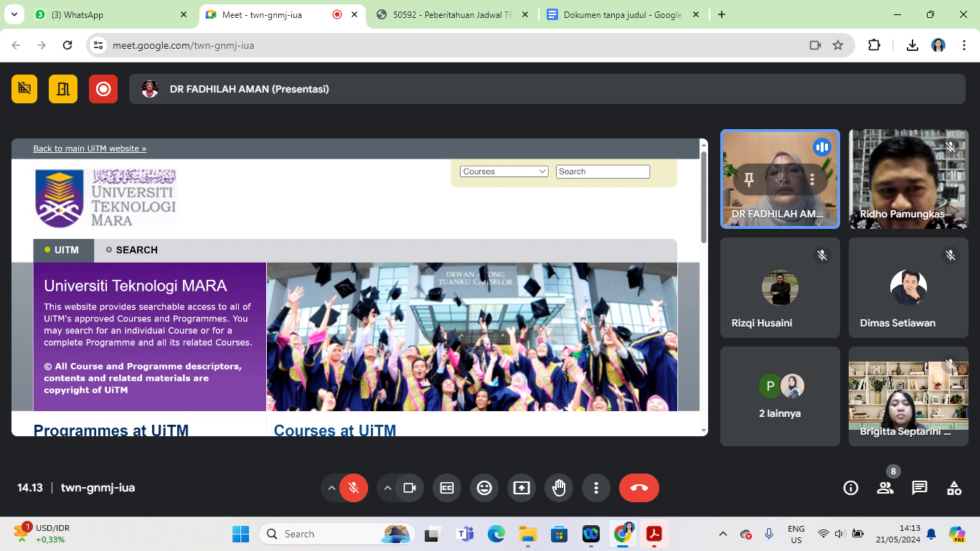Pin DR FADHILAH AMAN video tile
This screenshot has width=980, height=551.
pyautogui.click(x=749, y=179)
